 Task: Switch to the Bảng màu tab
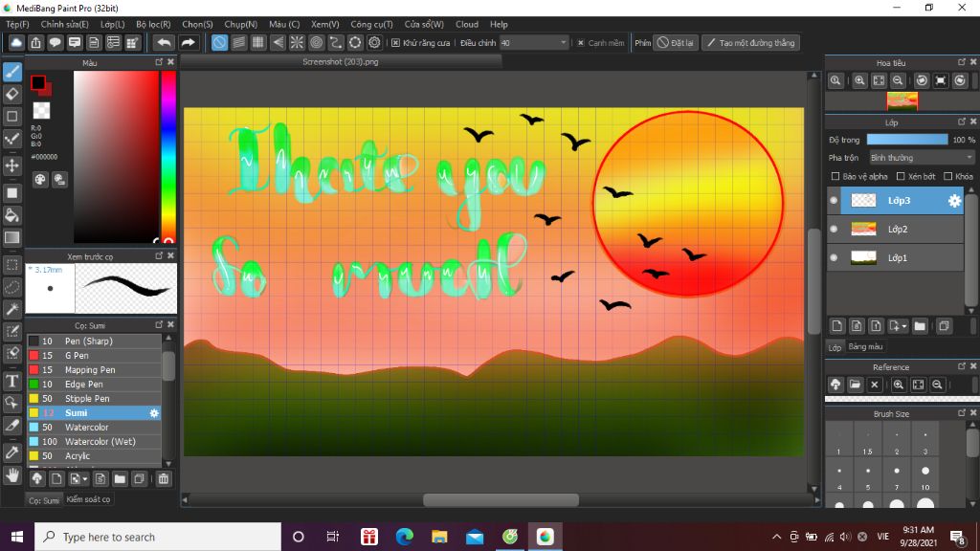[x=865, y=346]
